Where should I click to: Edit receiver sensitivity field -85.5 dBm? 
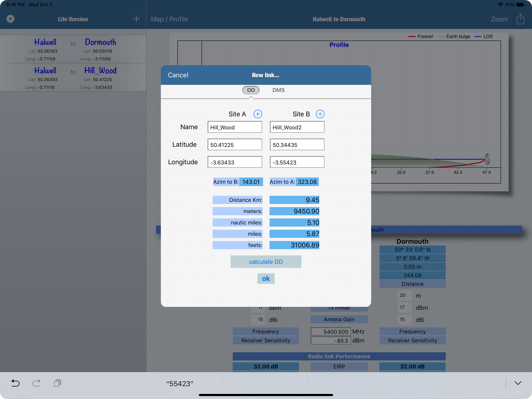[331, 341]
